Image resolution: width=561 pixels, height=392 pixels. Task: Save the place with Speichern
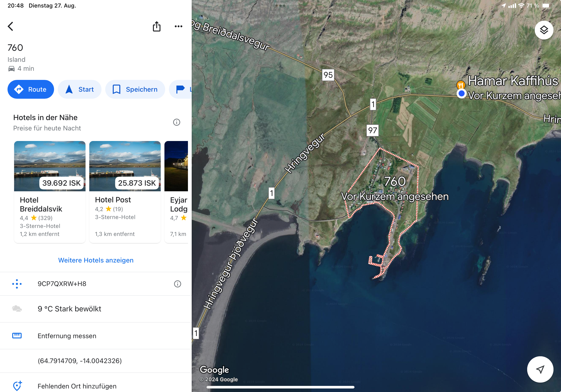pyautogui.click(x=135, y=90)
